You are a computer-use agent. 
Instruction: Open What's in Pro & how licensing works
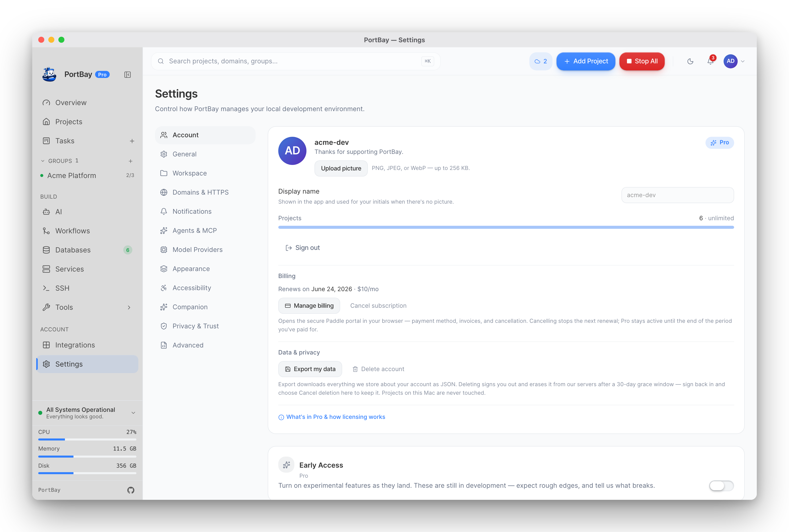pos(332,417)
